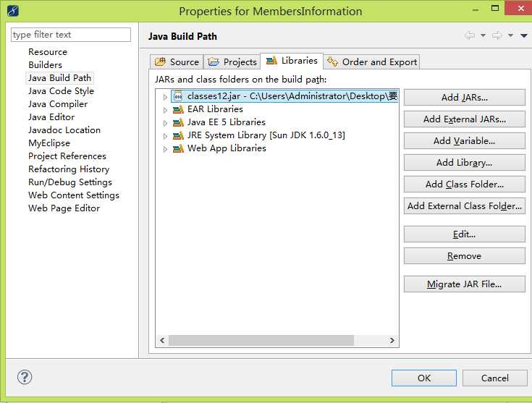Open the Order and Export tab
The height and width of the screenshot is (403, 532).
point(372,62)
